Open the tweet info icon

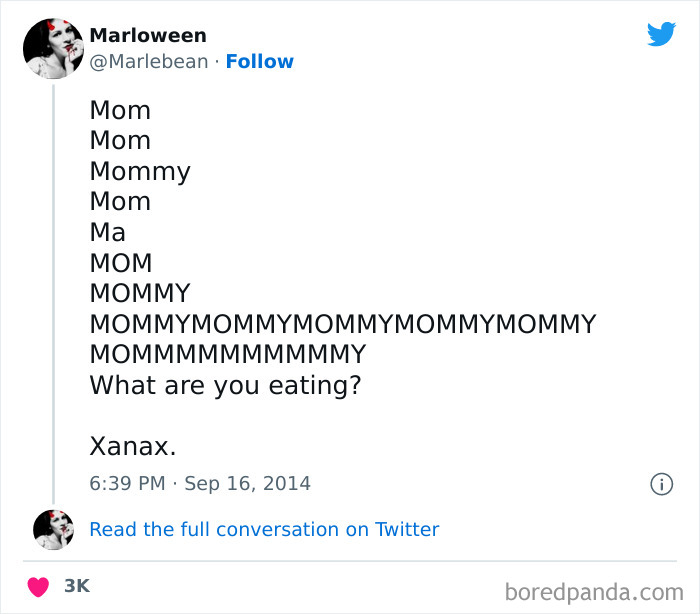tap(661, 484)
